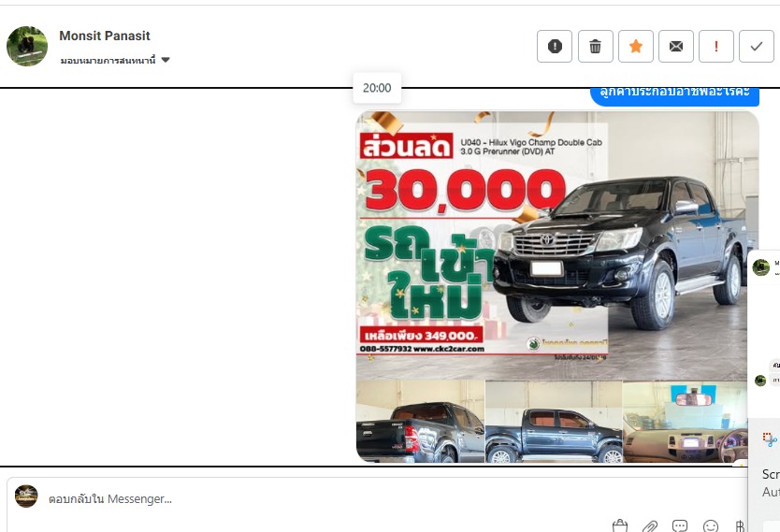The height and width of the screenshot is (532, 780).
Task: Star the conversation as follow-up
Action: [635, 46]
